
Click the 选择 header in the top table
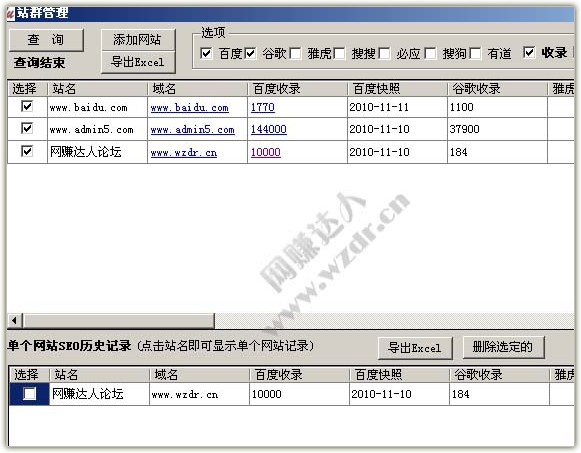tap(28, 89)
